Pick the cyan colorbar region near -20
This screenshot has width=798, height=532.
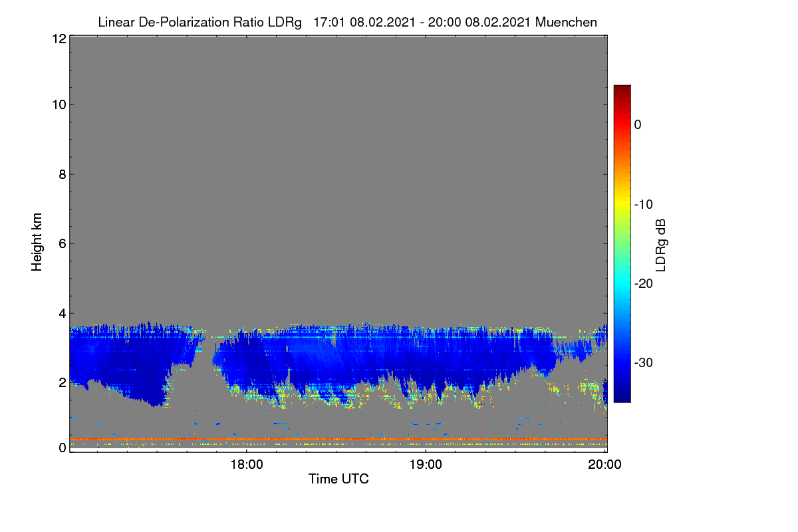point(622,284)
